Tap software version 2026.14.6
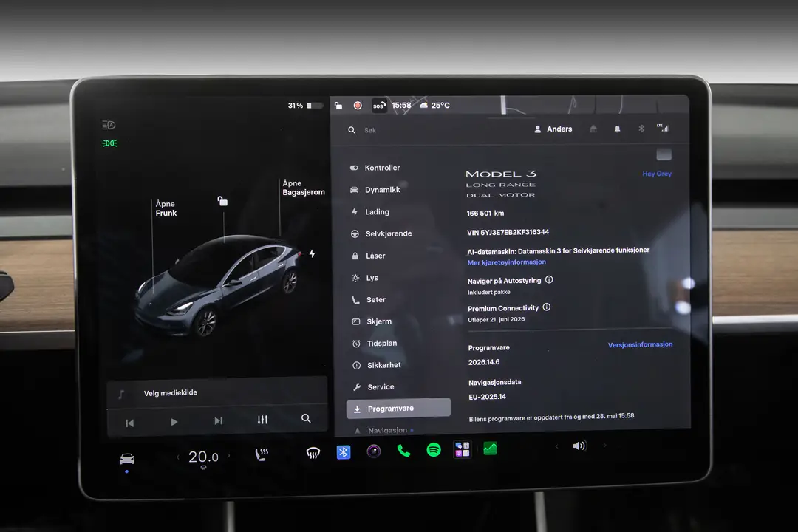The height and width of the screenshot is (532, 798). coord(484,362)
